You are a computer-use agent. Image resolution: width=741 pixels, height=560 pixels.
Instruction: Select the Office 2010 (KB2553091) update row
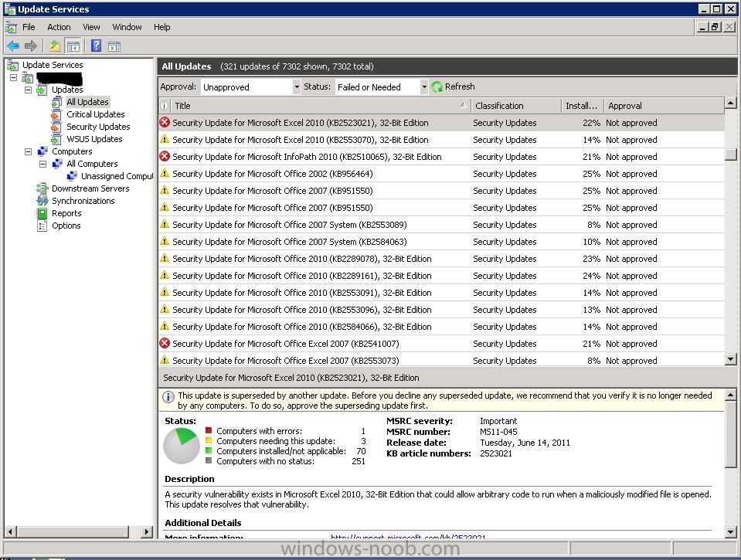point(441,293)
